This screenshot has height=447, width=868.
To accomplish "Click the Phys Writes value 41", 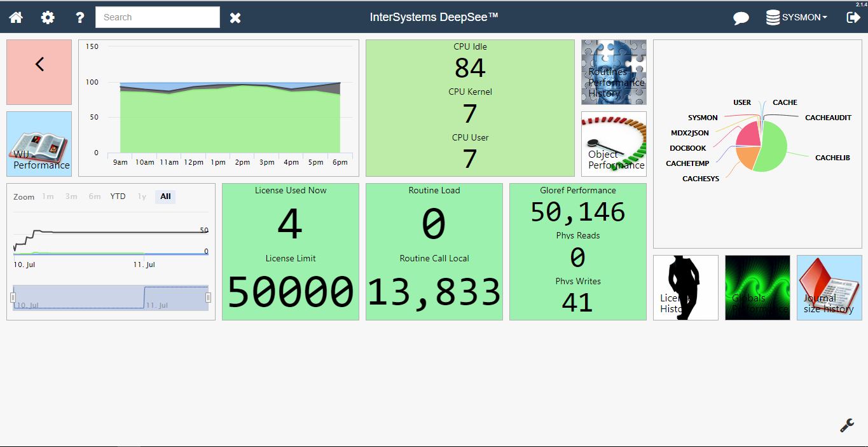I will point(577,303).
